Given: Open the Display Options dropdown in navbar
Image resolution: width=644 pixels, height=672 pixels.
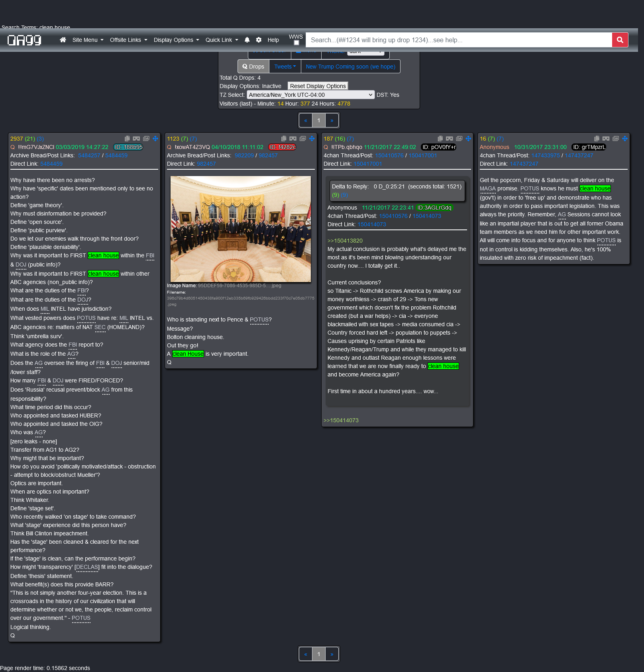Looking at the screenshot, I should tap(176, 40).
